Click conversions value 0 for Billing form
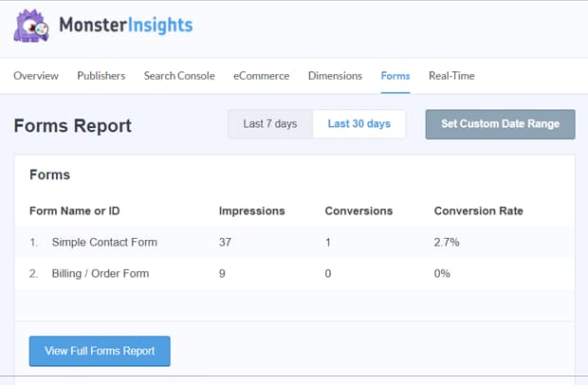588x385 pixels. click(x=328, y=274)
